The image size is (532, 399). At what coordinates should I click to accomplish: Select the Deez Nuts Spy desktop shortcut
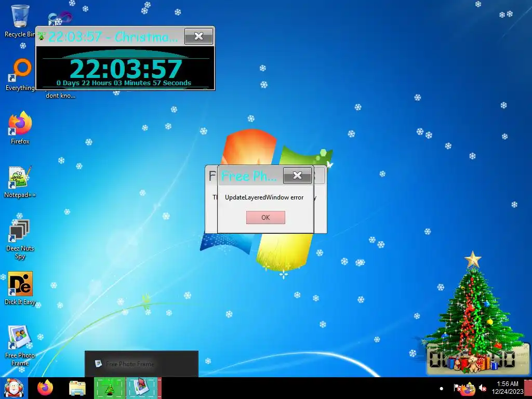point(20,239)
